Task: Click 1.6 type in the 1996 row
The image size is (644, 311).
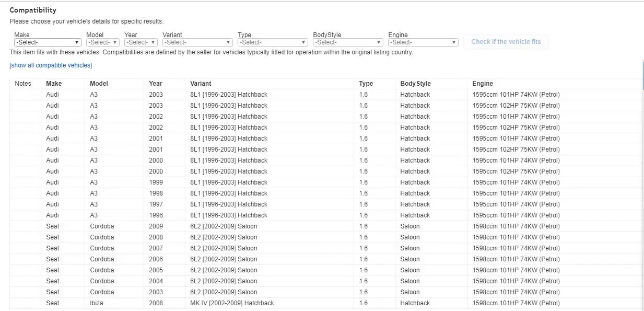Action: click(x=364, y=215)
